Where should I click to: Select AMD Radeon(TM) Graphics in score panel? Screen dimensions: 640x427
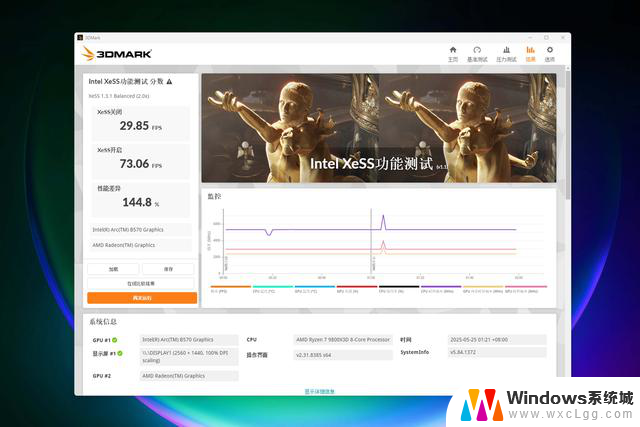[141, 245]
